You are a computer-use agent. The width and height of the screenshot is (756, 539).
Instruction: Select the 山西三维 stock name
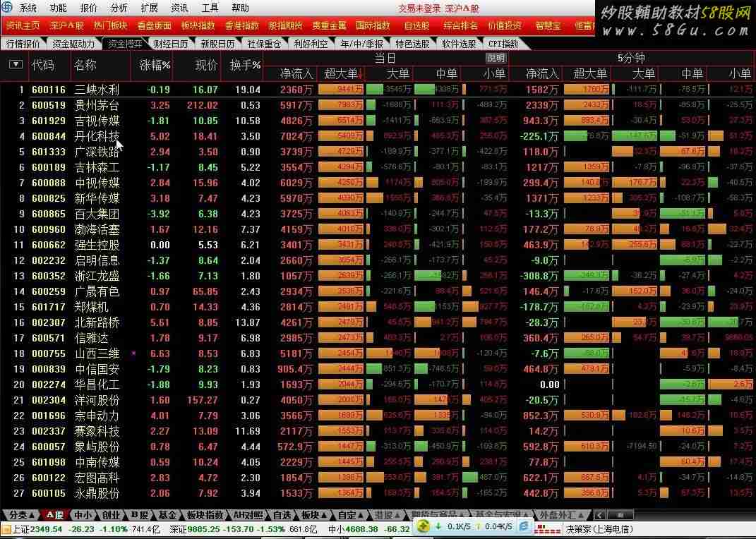tap(97, 353)
